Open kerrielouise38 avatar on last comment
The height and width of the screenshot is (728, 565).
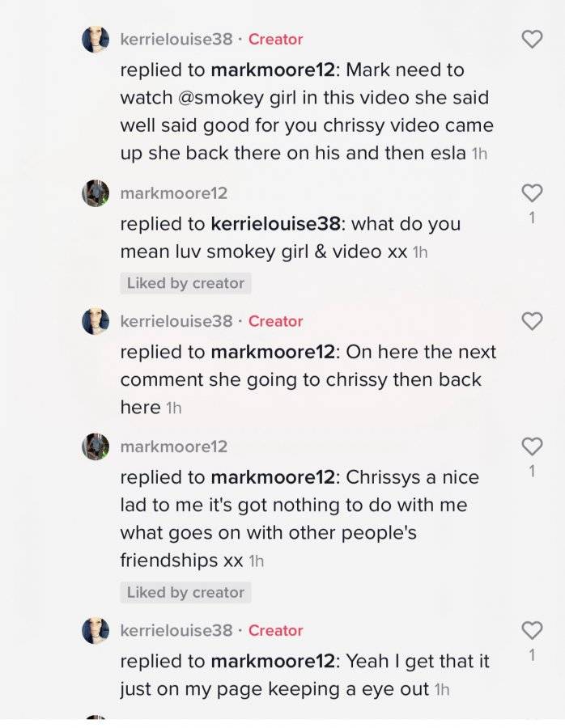coord(96,630)
